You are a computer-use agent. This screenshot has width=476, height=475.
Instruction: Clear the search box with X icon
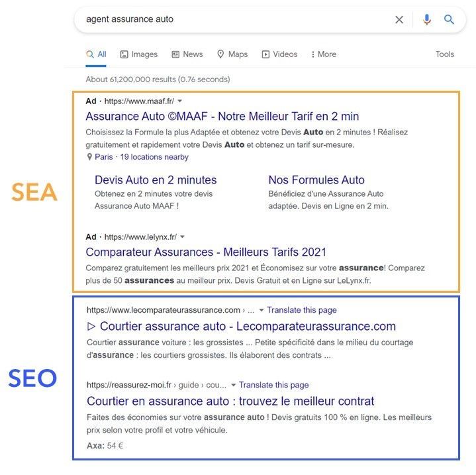coord(399,20)
